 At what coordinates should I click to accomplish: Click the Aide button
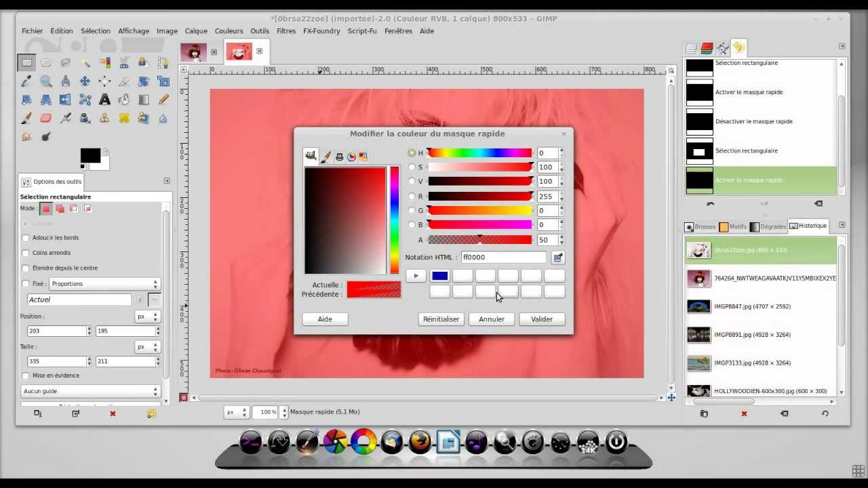click(x=325, y=319)
